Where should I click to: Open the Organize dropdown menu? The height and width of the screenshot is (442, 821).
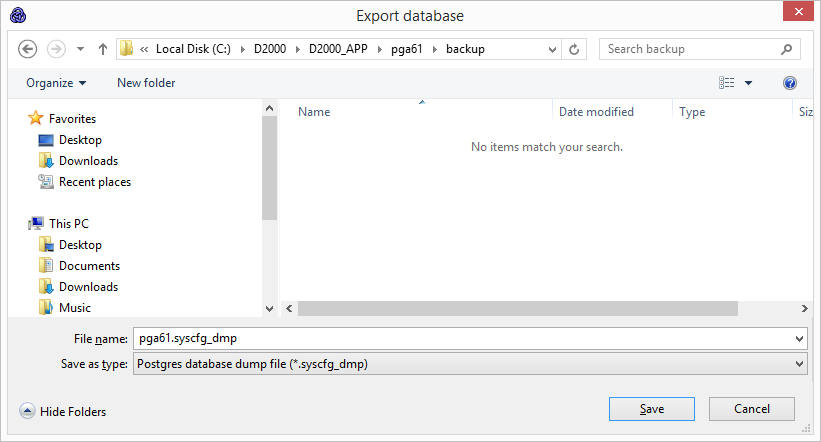56,83
